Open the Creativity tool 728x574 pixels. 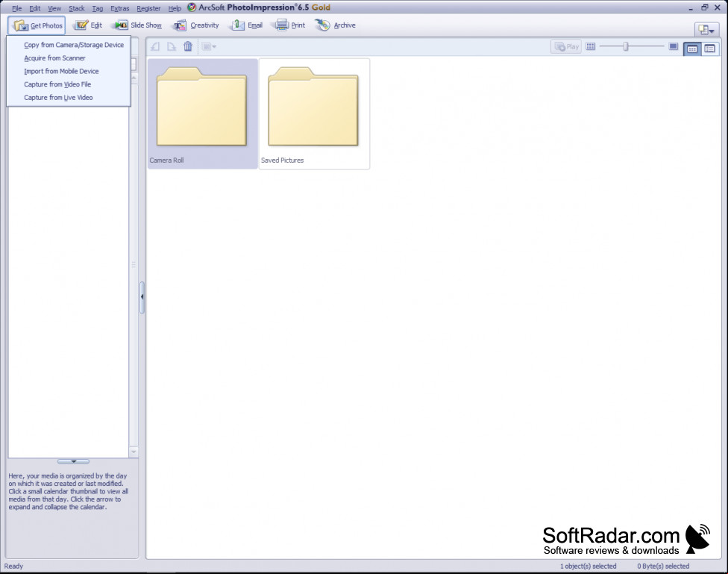pyautogui.click(x=196, y=25)
